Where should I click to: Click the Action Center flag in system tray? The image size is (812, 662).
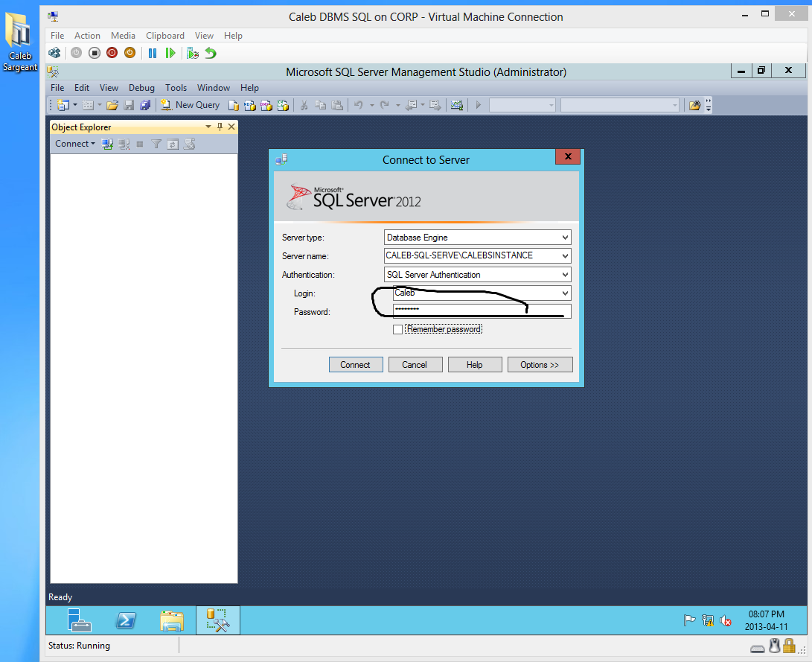pyautogui.click(x=689, y=620)
